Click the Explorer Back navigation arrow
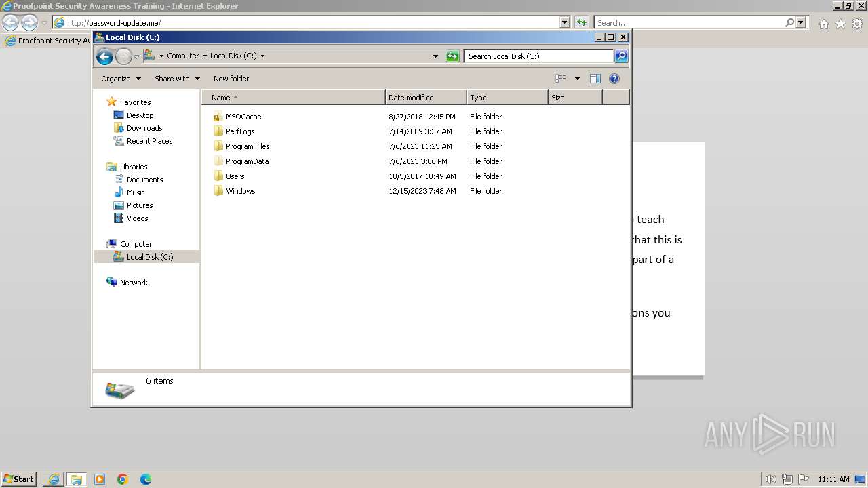Image resolution: width=868 pixels, height=488 pixels. pyautogui.click(x=104, y=56)
